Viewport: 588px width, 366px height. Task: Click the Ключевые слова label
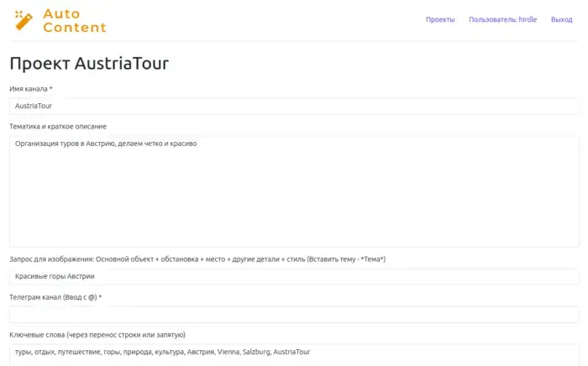point(97,335)
